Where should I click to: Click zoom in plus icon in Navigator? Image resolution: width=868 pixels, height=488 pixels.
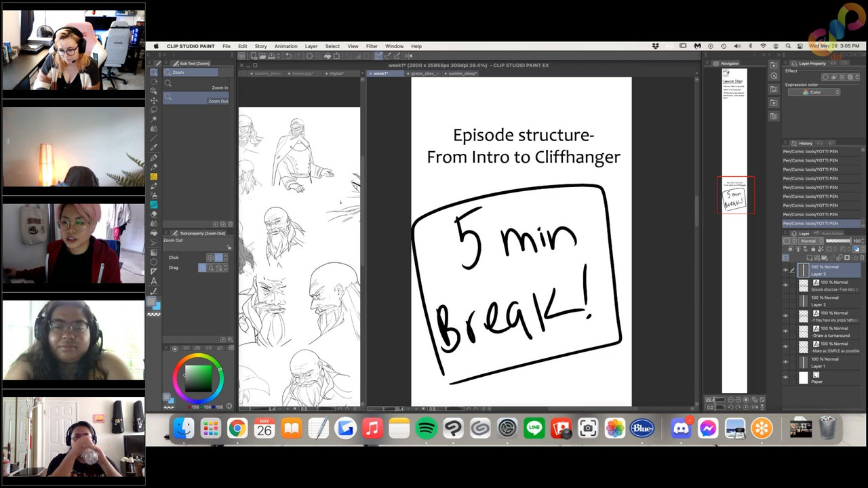(x=738, y=400)
